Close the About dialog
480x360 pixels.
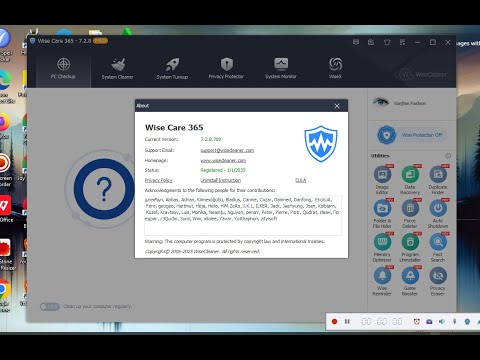(337, 106)
